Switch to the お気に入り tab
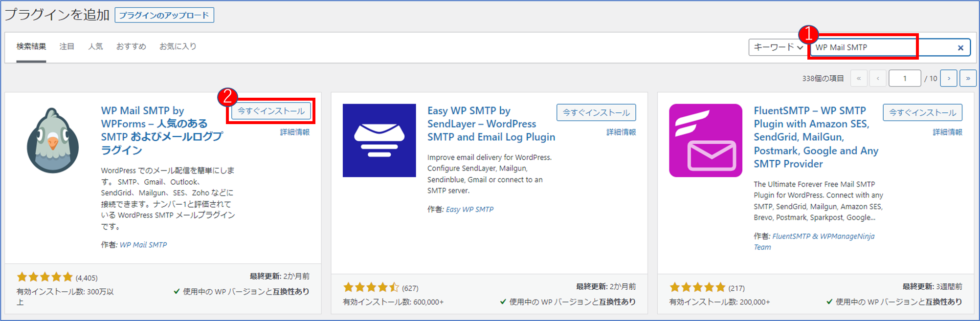This screenshot has width=980, height=321. 178,46
